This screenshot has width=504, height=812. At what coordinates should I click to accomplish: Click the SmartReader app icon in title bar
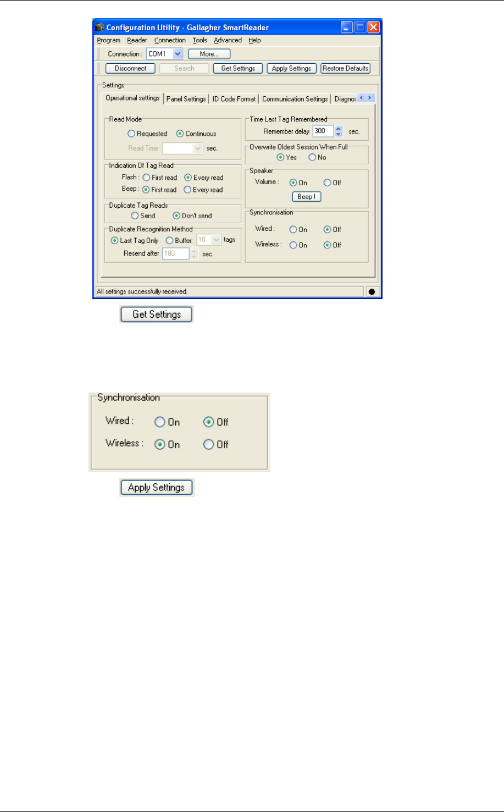[x=100, y=27]
